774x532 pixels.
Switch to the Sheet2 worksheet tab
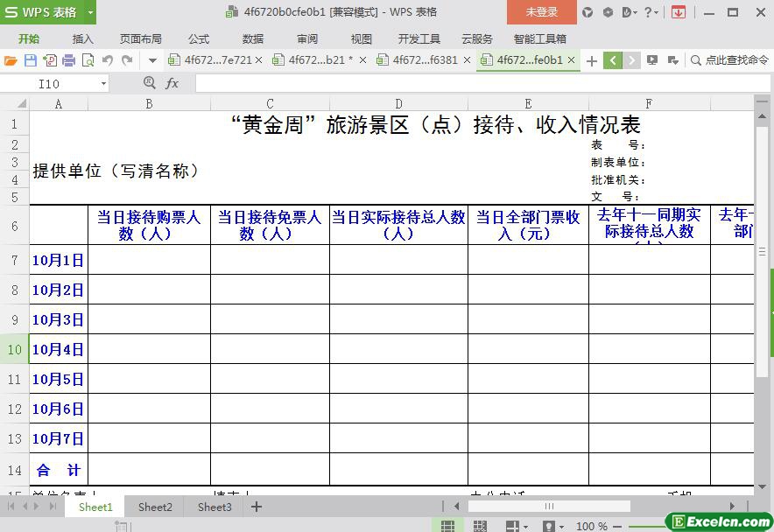(155, 507)
